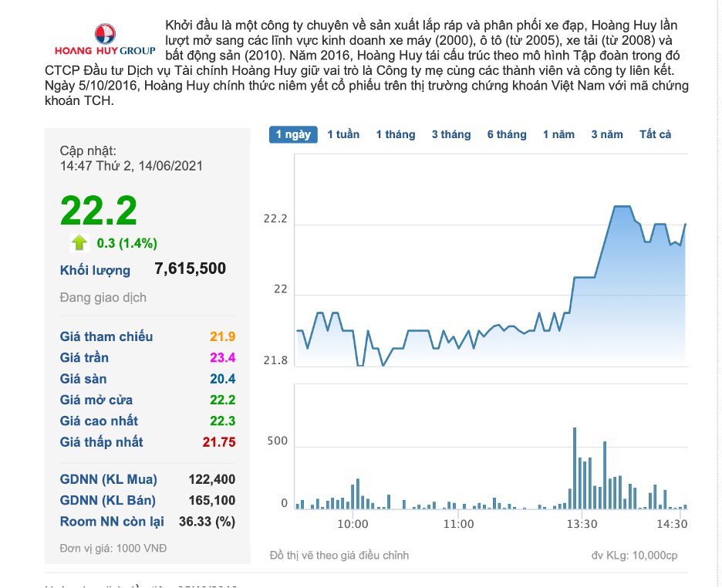Image resolution: width=722 pixels, height=588 pixels.
Task: Switch chart to '1 tuần' range
Action: coord(343,134)
